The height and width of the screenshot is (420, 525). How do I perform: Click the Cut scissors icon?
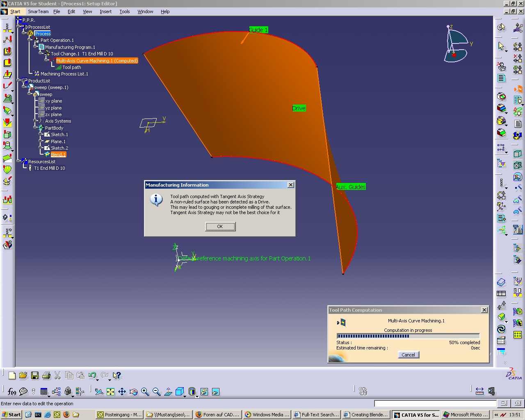pos(57,375)
